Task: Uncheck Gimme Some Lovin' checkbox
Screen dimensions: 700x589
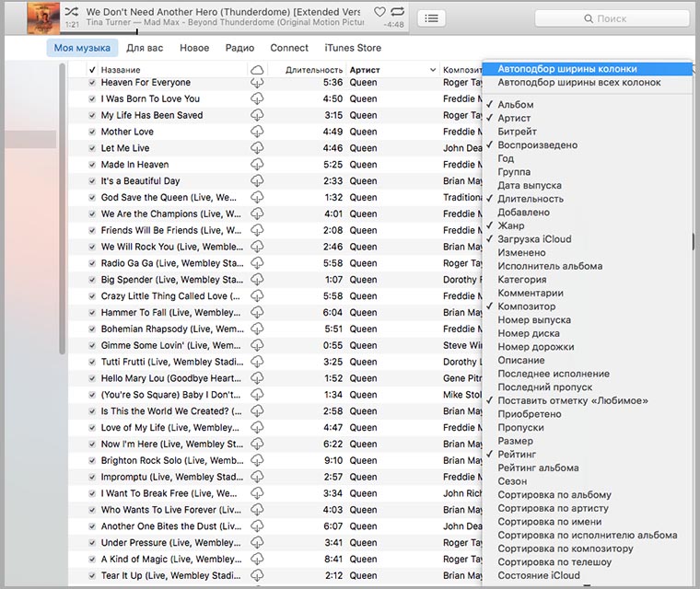Action: pos(92,345)
